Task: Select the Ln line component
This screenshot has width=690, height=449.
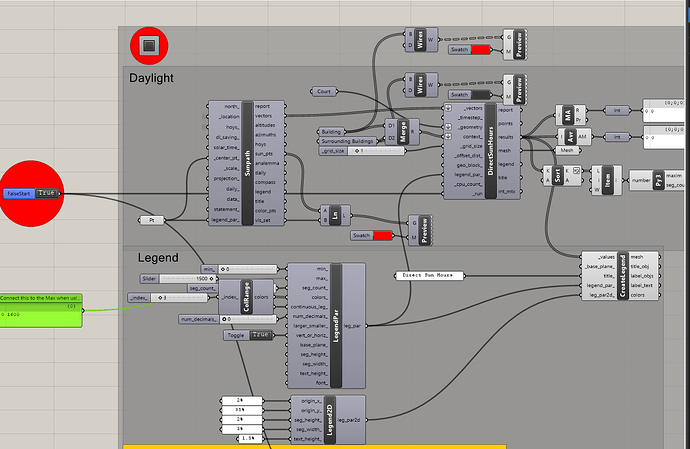Action: (x=335, y=215)
